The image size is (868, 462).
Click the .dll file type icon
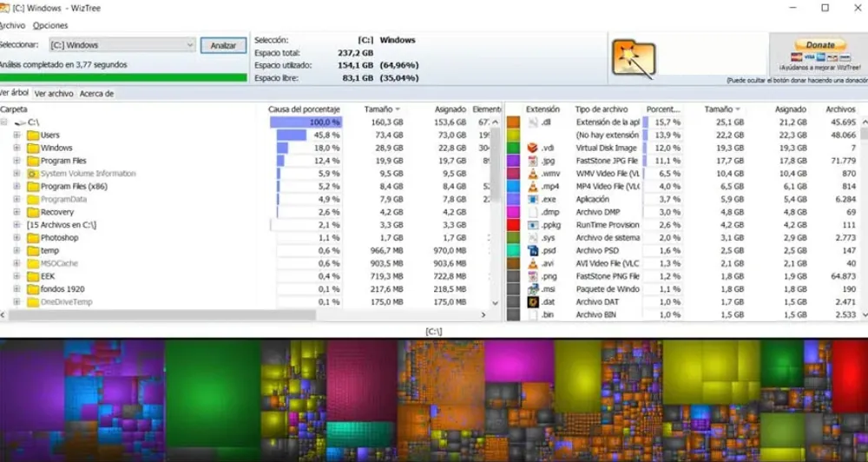point(533,122)
